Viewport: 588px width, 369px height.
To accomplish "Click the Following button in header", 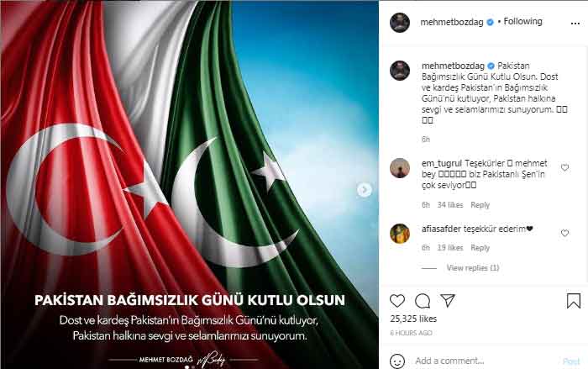I will click(522, 21).
